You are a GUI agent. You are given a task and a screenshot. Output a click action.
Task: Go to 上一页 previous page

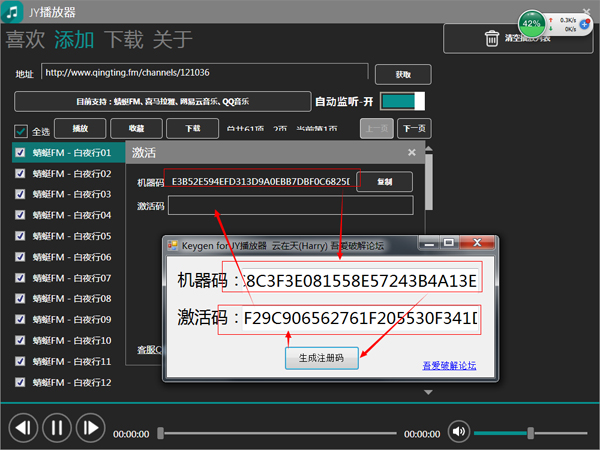[377, 129]
